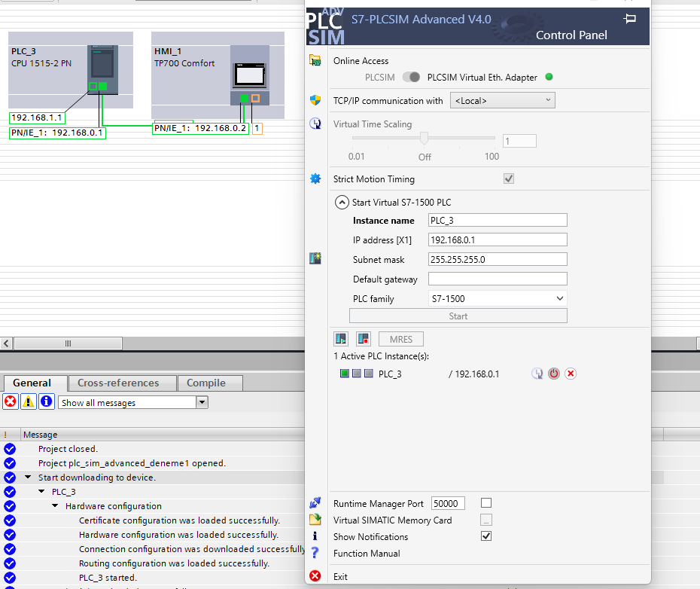Open the PLC family dropdown
The width and height of the screenshot is (700, 589).
click(498, 298)
